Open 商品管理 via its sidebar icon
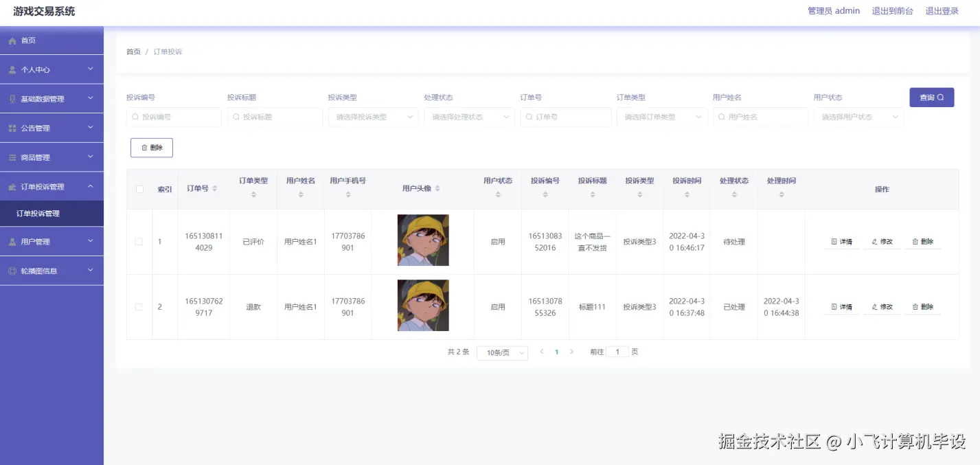Viewport: 980px width, 465px height. click(x=12, y=157)
